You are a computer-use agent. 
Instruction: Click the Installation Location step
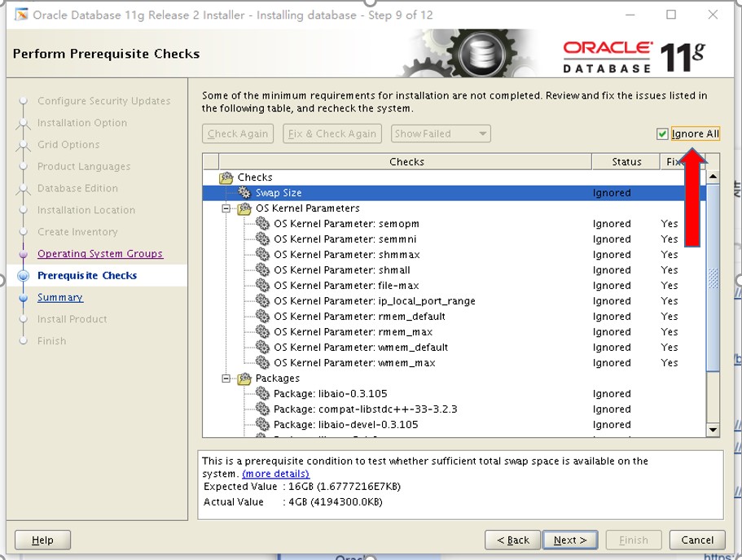(x=86, y=210)
